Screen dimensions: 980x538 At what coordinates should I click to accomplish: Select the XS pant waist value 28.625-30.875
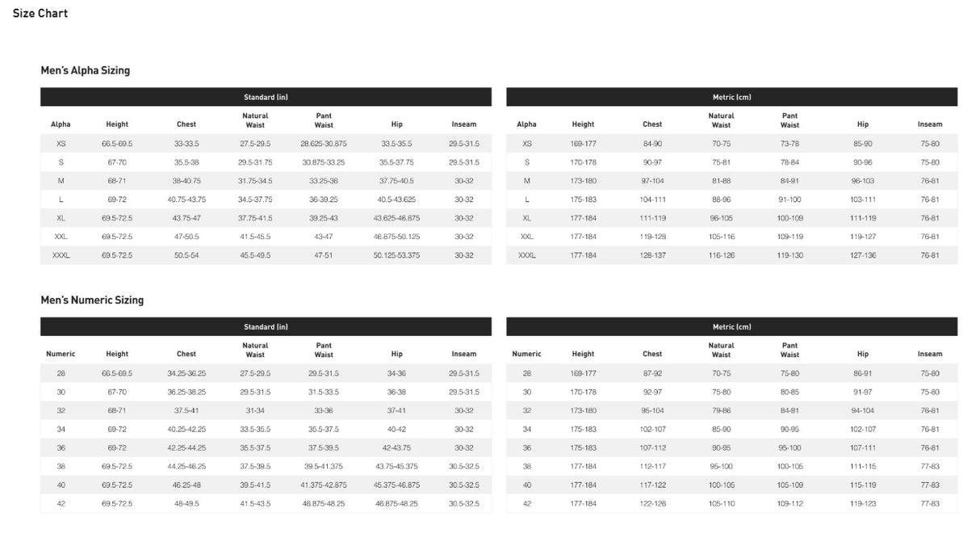tap(324, 144)
